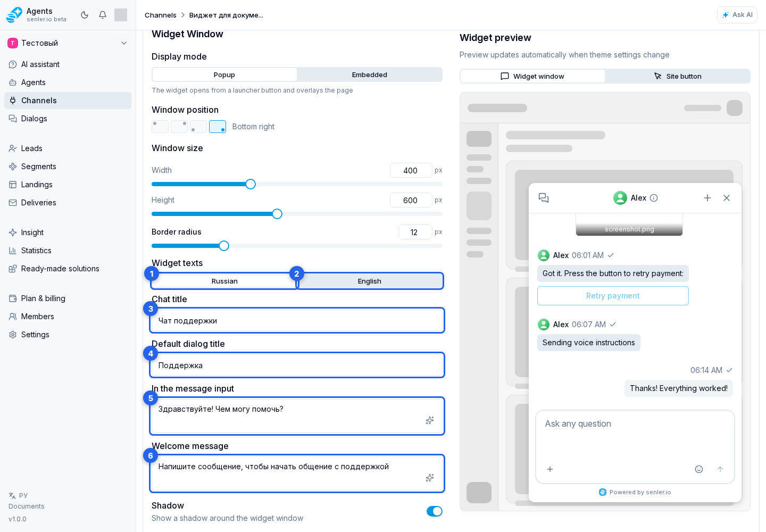The height and width of the screenshot is (532, 766).
Task: Open Dialogs sidebar section
Action: point(68,119)
